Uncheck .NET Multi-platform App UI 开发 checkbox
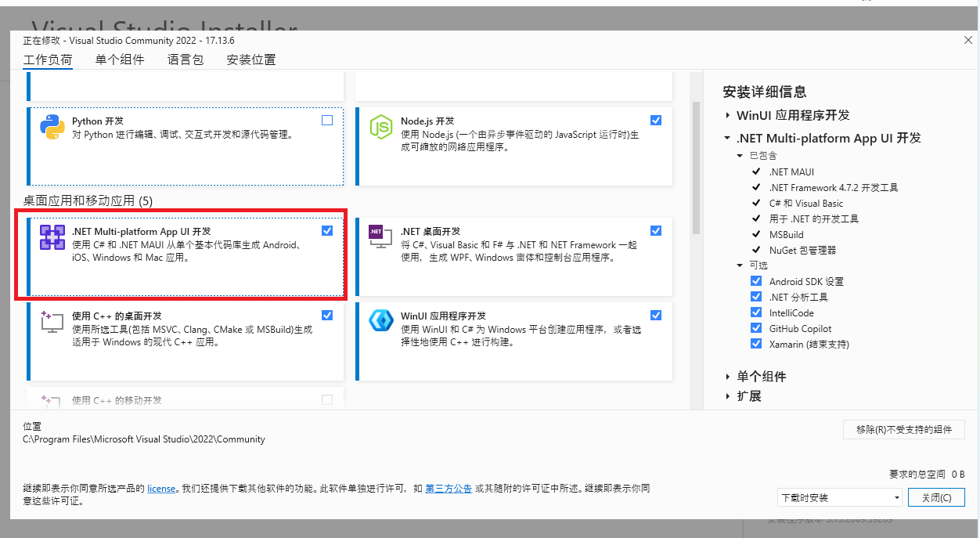This screenshot has height=538, width=980. point(327,231)
